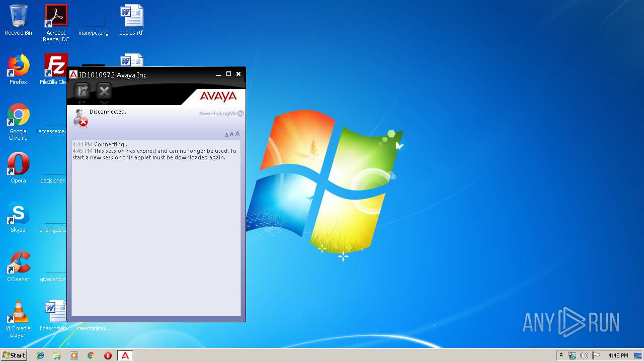The image size is (644, 362).
Task: Choose the medium font size A
Action: point(231,134)
